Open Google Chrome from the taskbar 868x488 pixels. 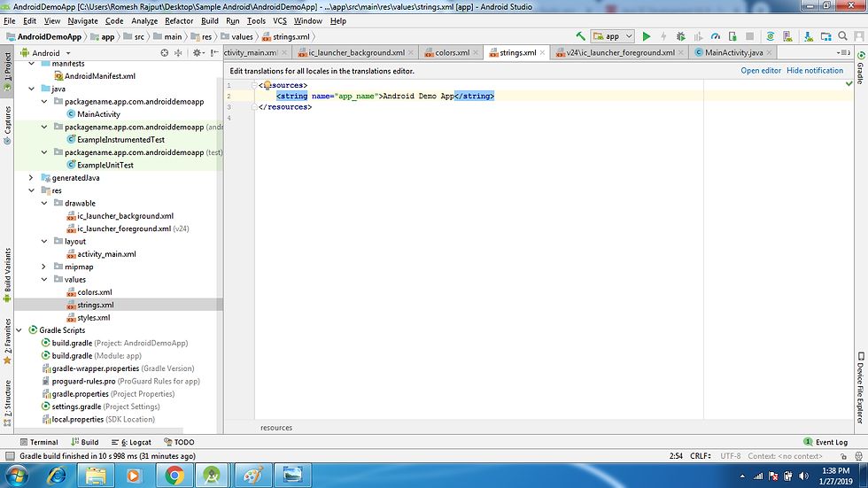pyautogui.click(x=174, y=476)
